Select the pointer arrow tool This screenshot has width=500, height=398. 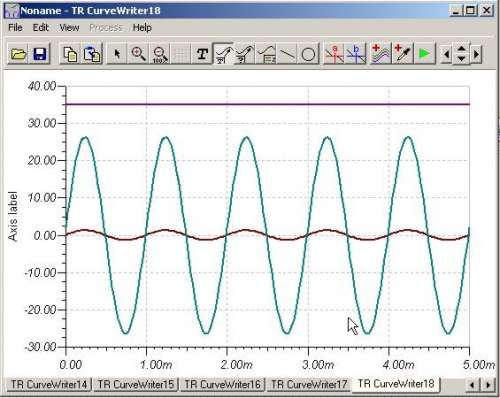pyautogui.click(x=117, y=54)
